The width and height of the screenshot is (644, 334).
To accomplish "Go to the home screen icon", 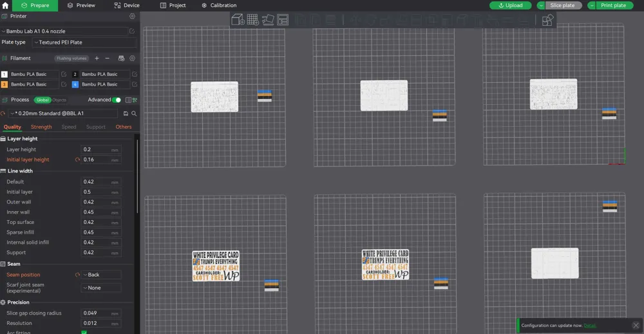I will [x=5, y=5].
